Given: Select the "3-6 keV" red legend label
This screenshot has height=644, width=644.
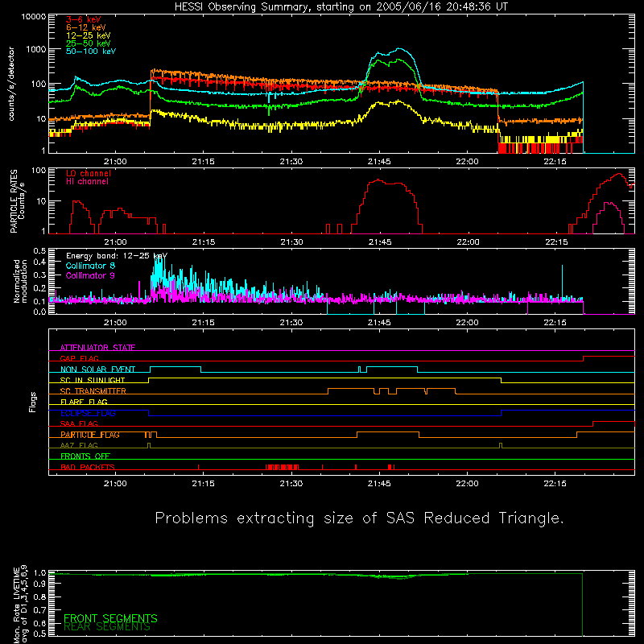Looking at the screenshot, I should click(83, 19).
